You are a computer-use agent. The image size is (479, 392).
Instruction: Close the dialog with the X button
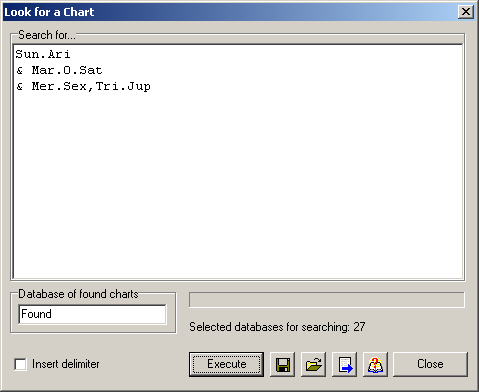[466, 12]
